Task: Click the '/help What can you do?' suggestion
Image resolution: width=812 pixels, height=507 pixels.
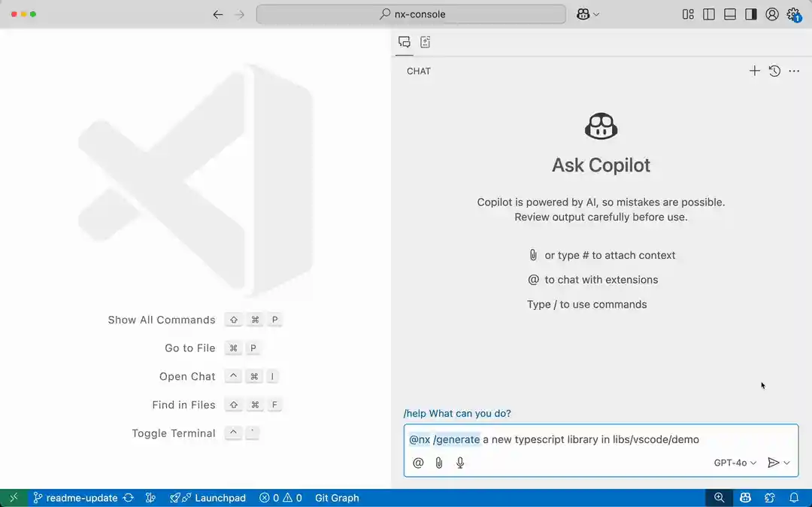Action: (457, 413)
